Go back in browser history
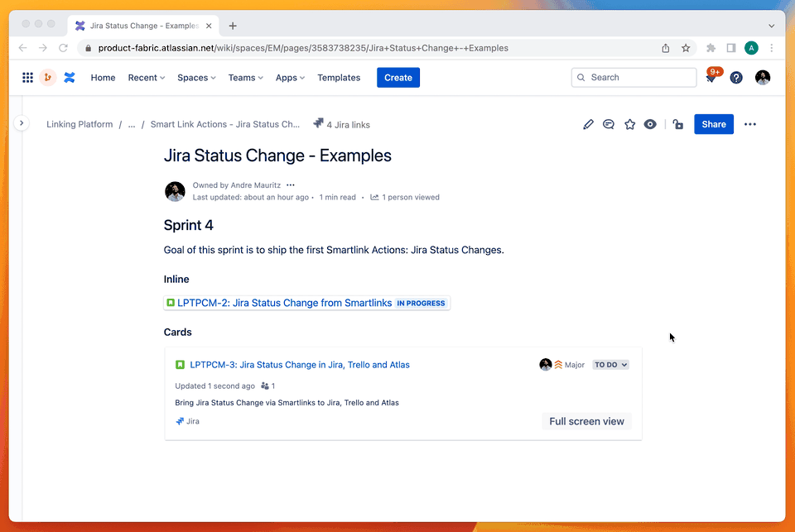 tap(23, 48)
